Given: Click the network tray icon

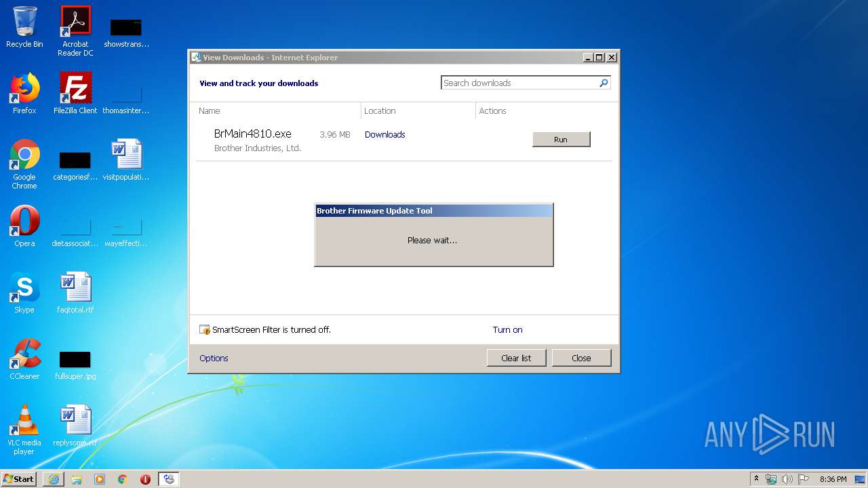Looking at the screenshot, I should [x=771, y=479].
